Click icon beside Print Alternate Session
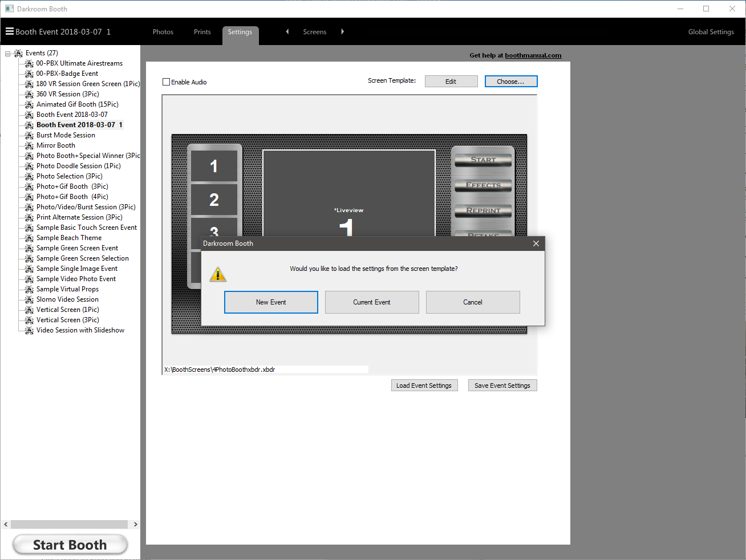 30,217
